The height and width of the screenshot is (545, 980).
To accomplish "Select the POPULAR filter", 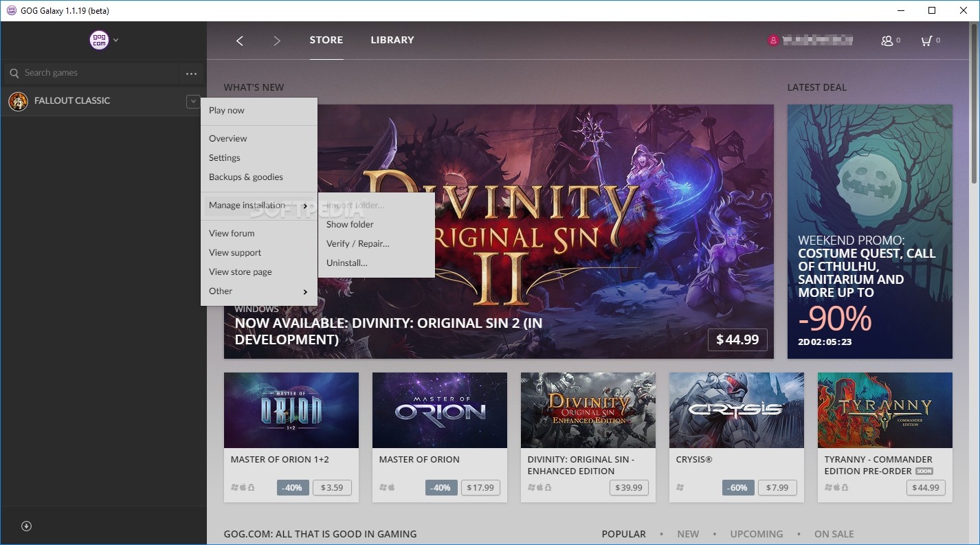I will 623,534.
